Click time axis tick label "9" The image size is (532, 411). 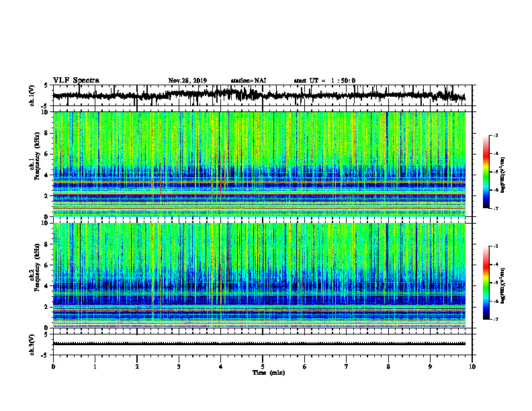tap(430, 367)
